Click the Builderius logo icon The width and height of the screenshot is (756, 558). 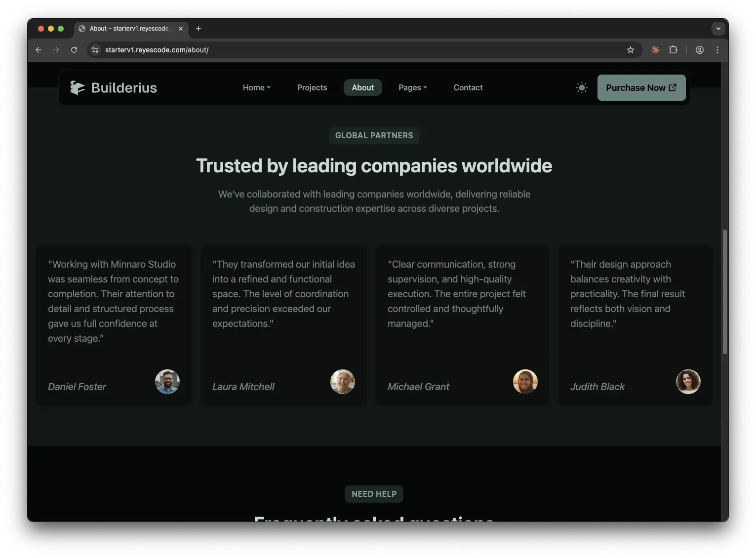tap(77, 87)
